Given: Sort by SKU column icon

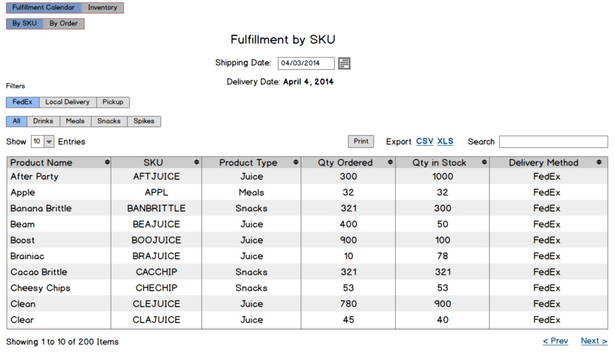Looking at the screenshot, I should pyautogui.click(x=197, y=162).
